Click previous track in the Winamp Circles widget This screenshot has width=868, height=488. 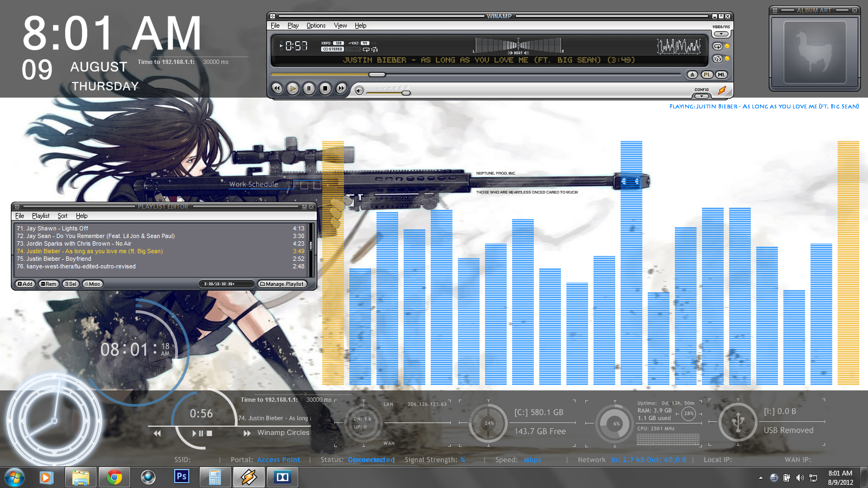pyautogui.click(x=157, y=433)
